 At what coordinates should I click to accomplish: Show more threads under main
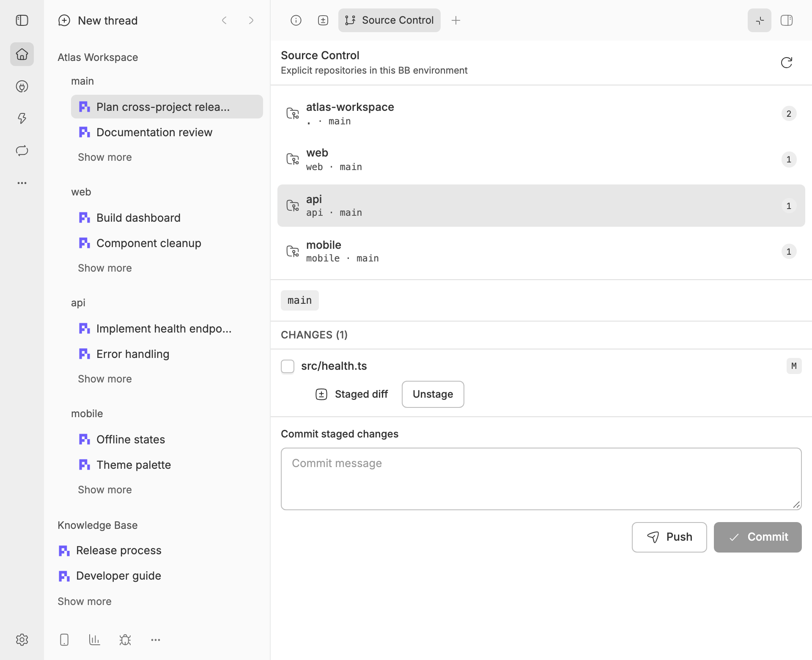105,157
